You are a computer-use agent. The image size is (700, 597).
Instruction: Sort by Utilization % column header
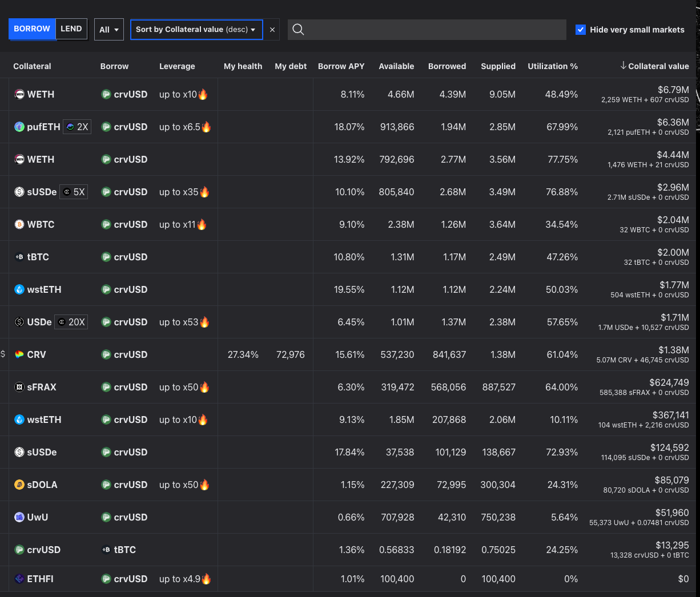[x=553, y=66]
